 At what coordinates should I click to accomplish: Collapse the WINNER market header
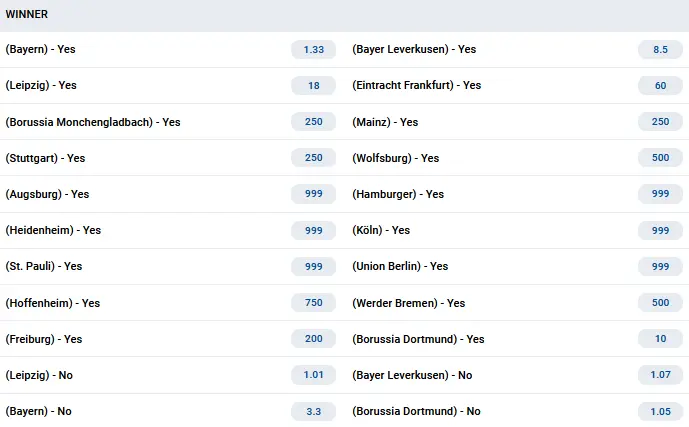(344, 15)
